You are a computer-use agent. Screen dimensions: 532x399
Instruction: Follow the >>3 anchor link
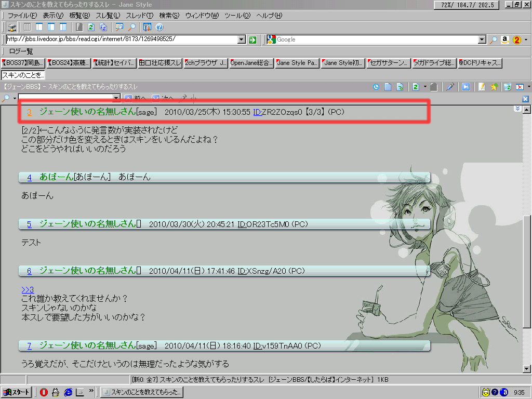(x=28, y=290)
